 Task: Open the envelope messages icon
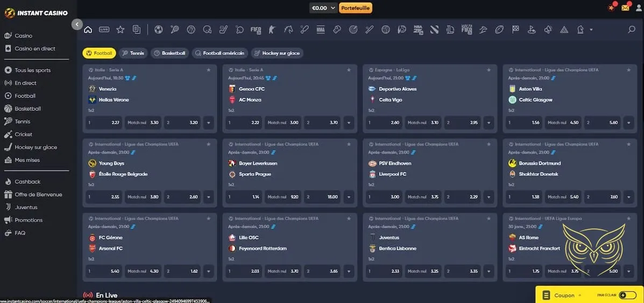click(625, 8)
